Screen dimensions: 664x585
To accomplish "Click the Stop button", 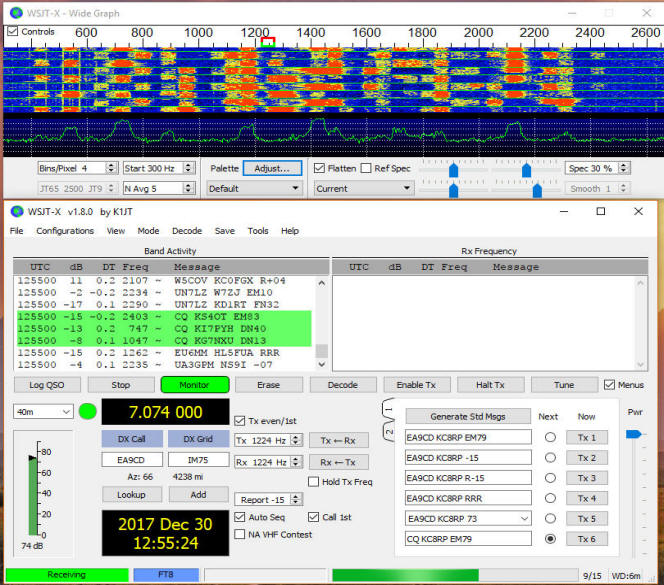I will coord(120,385).
